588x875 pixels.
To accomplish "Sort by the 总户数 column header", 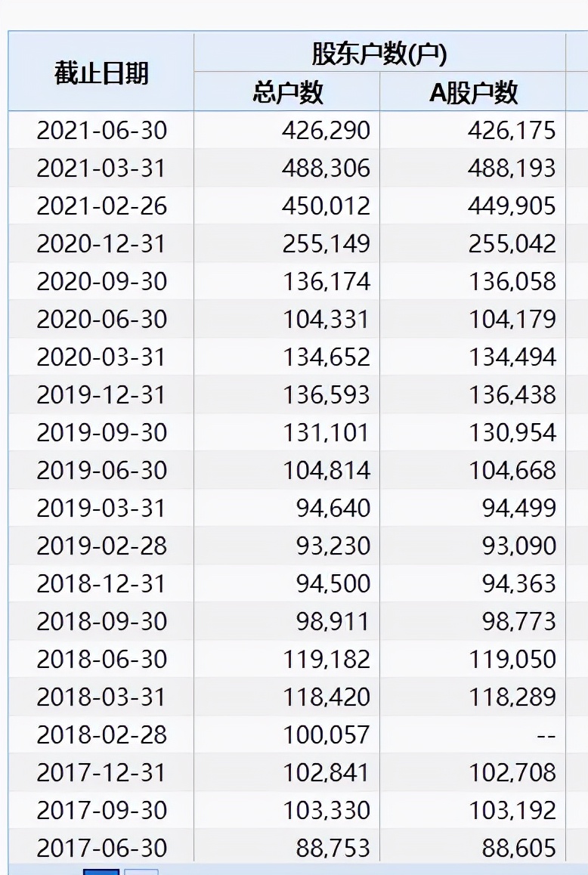I will (x=287, y=92).
